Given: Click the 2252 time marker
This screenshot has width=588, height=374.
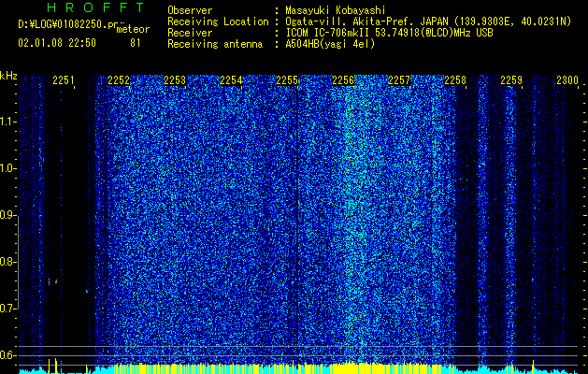Looking at the screenshot, I should click(x=119, y=80).
